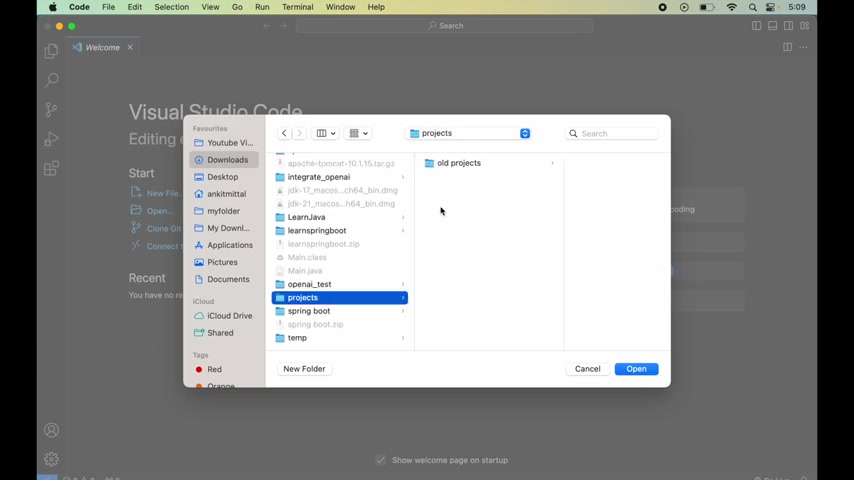The width and height of the screenshot is (854, 480).
Task: Open Source Control view in activity bar
Action: coord(51,110)
